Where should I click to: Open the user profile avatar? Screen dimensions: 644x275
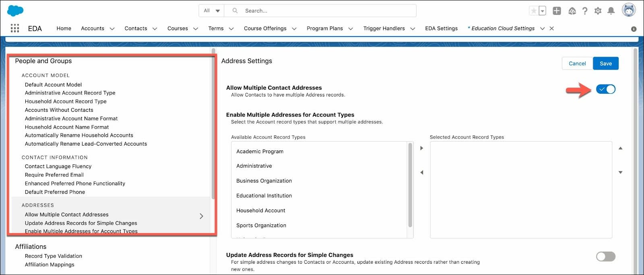[629, 10]
